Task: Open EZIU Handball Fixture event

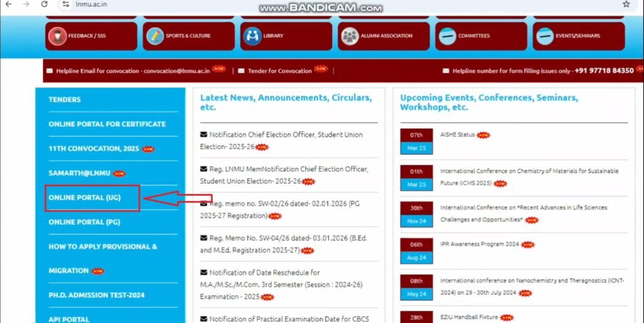Action: (469, 317)
